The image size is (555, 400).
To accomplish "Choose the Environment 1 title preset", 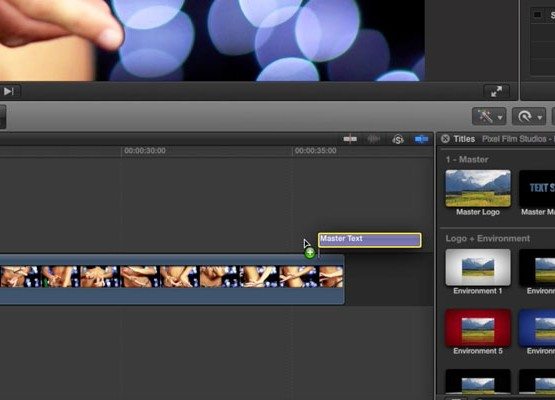I will click(x=478, y=267).
